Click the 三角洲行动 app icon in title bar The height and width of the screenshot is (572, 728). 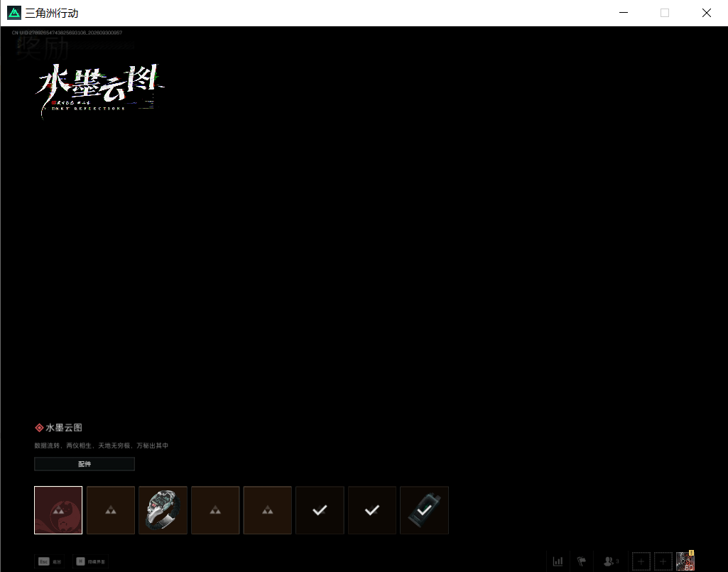pos(14,13)
